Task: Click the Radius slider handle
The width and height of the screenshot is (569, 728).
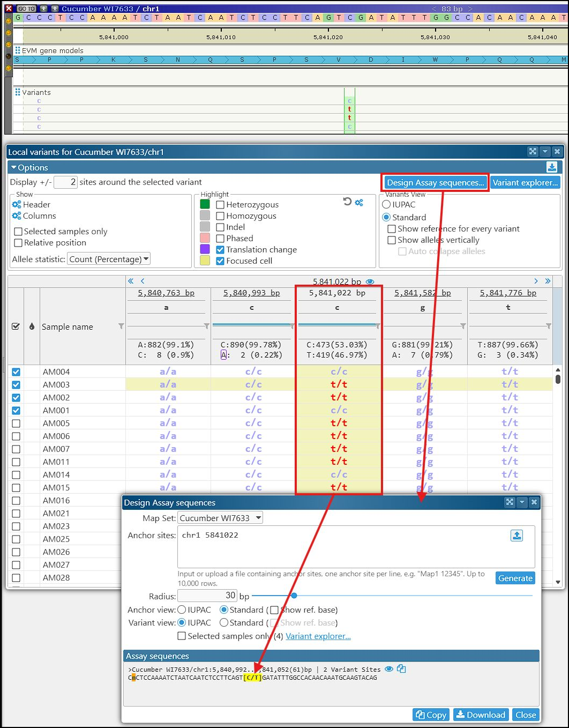Action: tap(294, 596)
